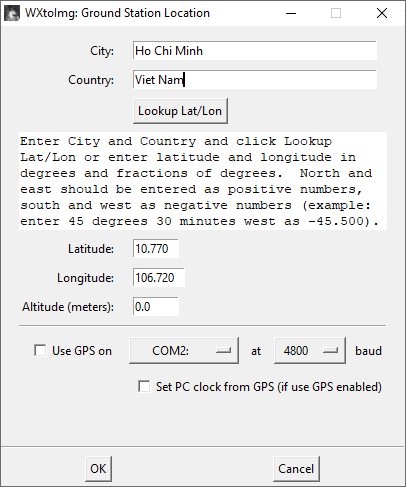
Task: Enable the Use GPS on checkbox
Action: [40, 351]
